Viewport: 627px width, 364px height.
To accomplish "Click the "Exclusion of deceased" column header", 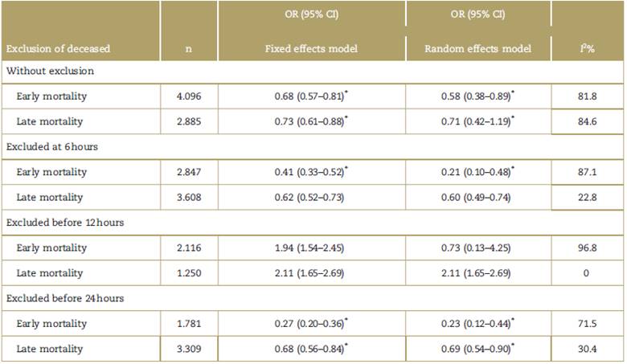I will point(58,49).
